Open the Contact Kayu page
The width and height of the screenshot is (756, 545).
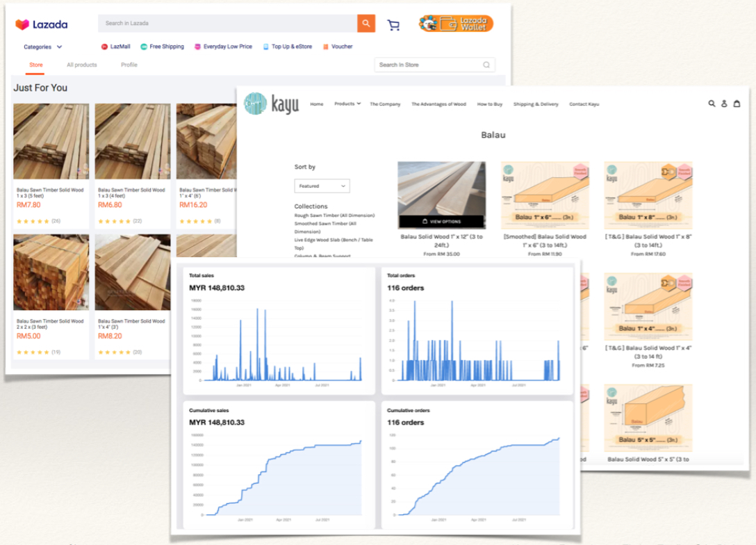click(x=584, y=104)
